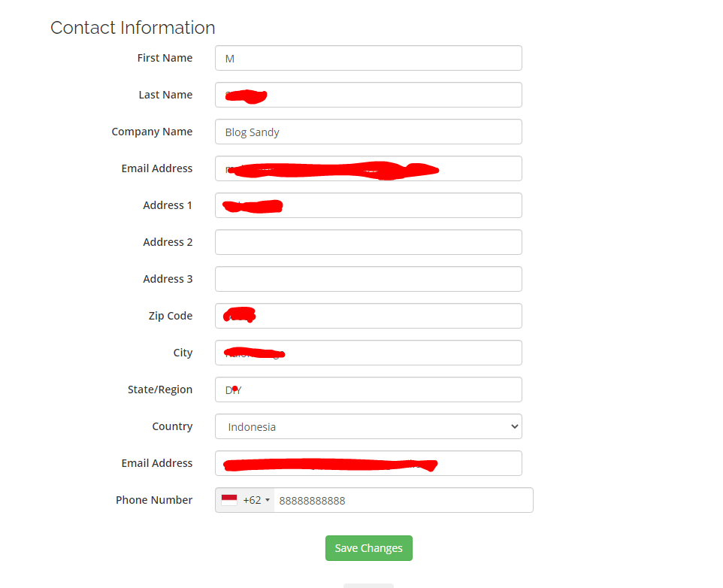
Task: Click the empty Address 2 field
Action: point(368,242)
